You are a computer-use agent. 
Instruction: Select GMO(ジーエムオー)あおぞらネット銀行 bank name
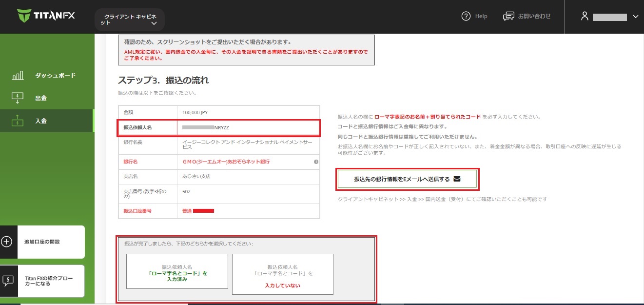226,162
